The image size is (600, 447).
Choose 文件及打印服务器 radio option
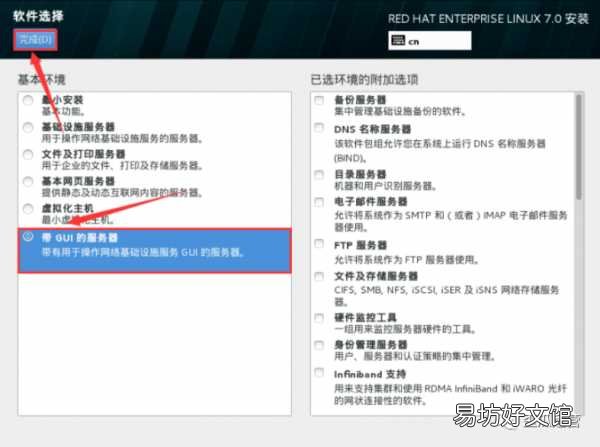click(x=28, y=154)
